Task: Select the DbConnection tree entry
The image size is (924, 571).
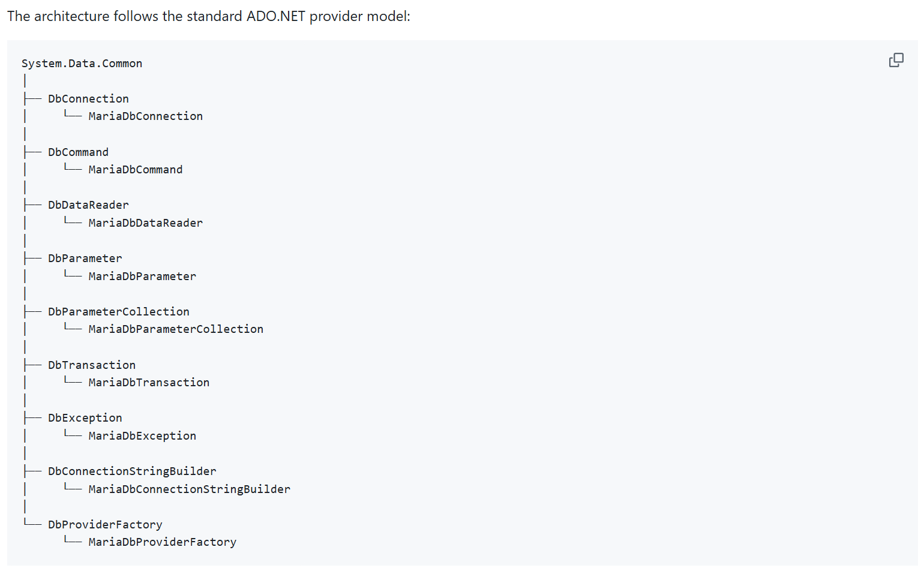Action: tap(88, 99)
